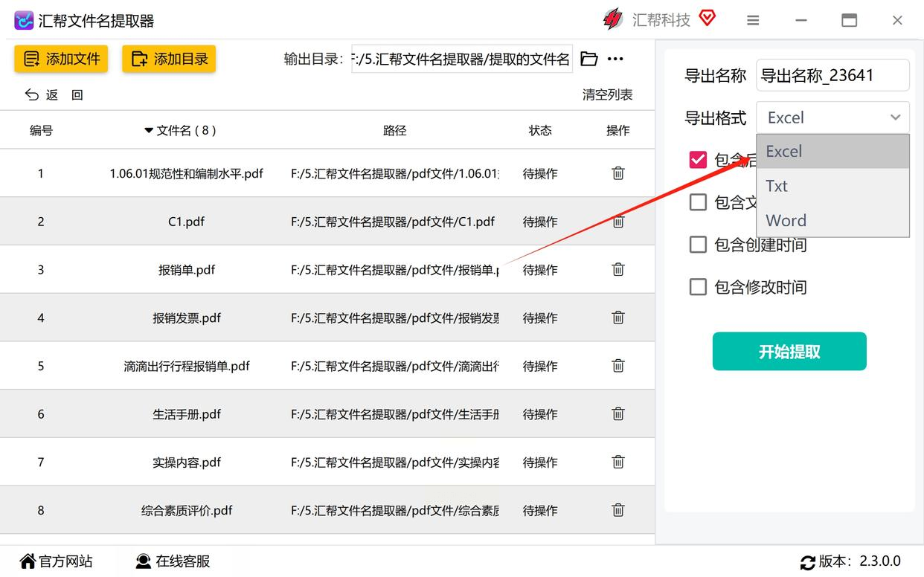Open output folder browse icon

(x=589, y=59)
